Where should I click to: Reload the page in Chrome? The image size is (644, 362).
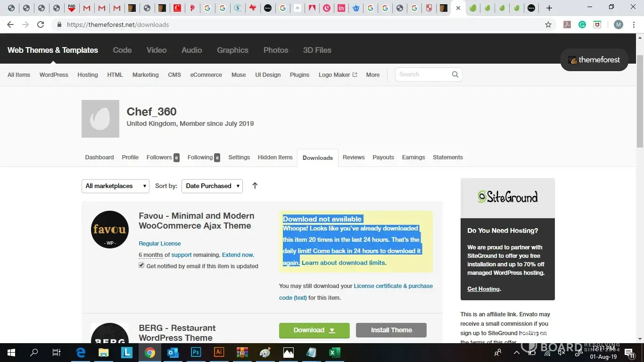coord(41,25)
